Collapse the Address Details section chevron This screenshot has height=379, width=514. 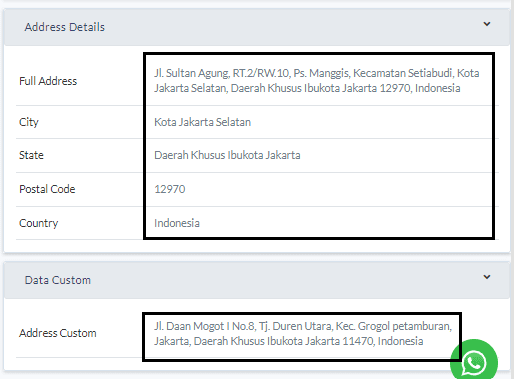(x=487, y=24)
